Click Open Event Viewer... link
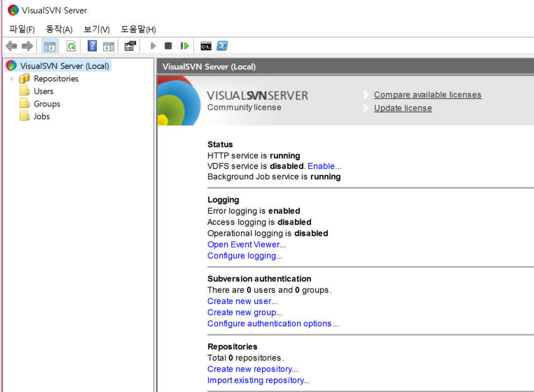The image size is (534, 392). pos(247,244)
